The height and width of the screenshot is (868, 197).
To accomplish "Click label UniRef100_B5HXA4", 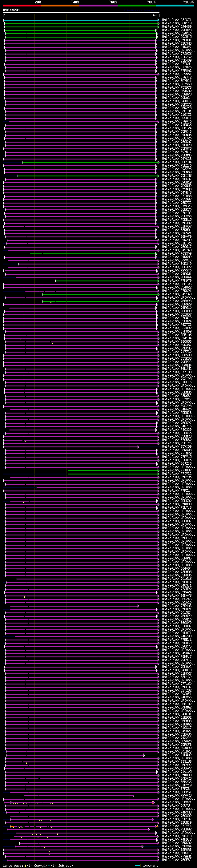I will point(176,846).
